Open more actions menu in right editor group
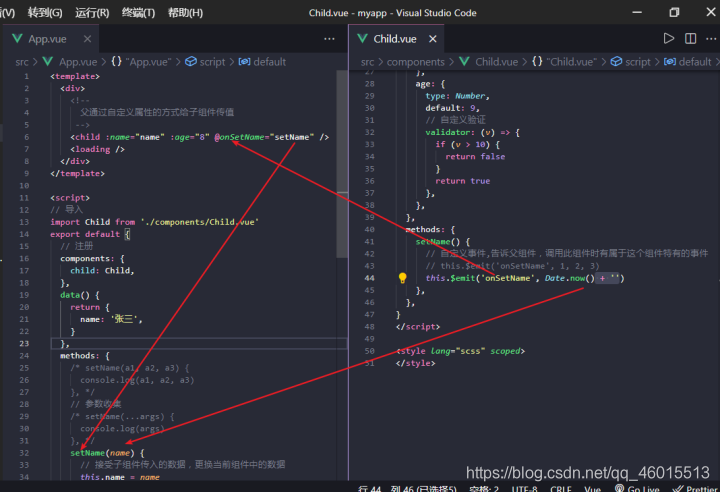The height and width of the screenshot is (492, 720). pyautogui.click(x=711, y=39)
